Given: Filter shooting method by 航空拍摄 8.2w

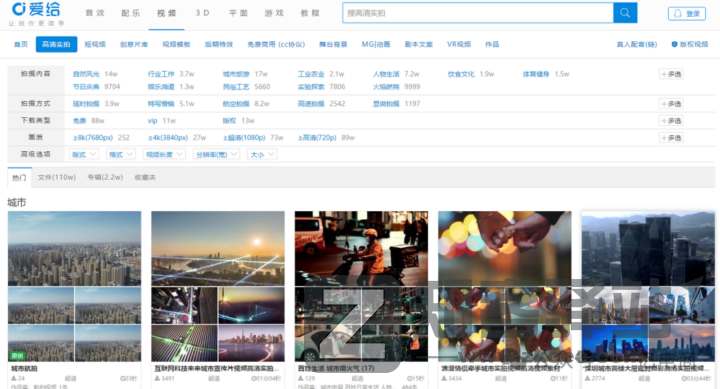Looking at the screenshot, I should coord(246,103).
